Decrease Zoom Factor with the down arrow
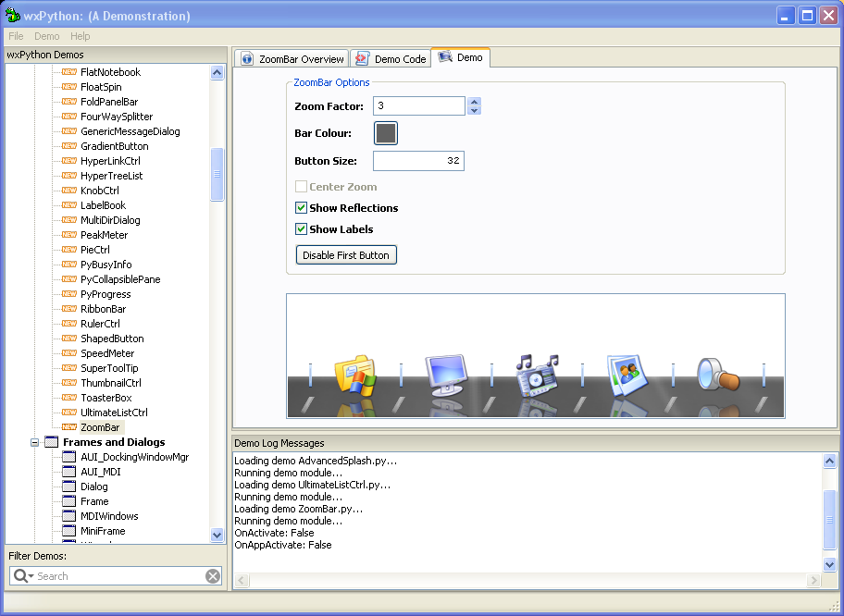 tap(474, 111)
